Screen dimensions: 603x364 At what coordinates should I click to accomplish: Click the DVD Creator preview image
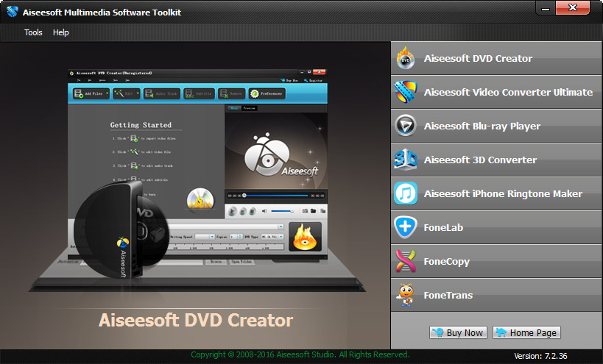coord(197,180)
